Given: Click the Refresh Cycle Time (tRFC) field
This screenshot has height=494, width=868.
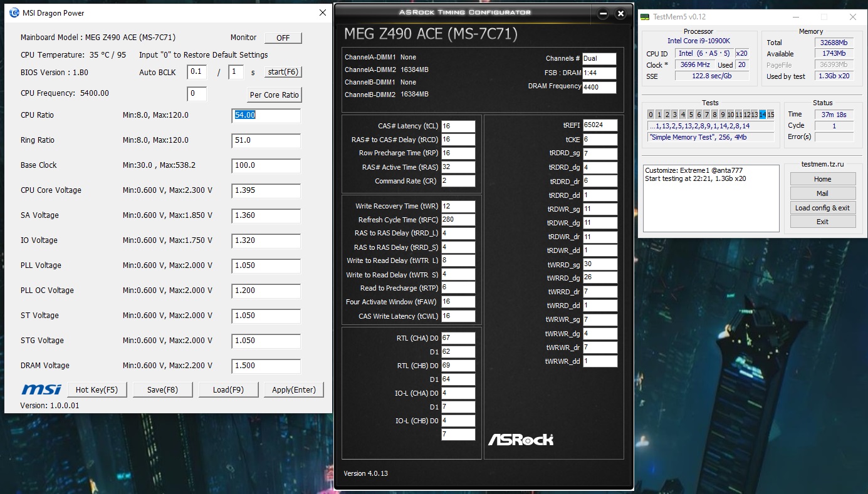Looking at the screenshot, I should click(458, 220).
